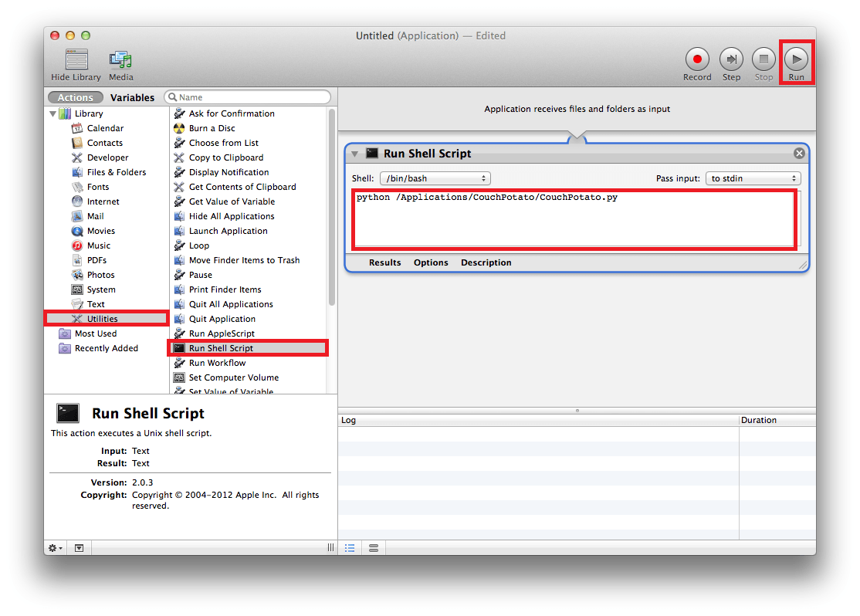860x616 pixels.
Task: Collapse the Library tree triangle
Action: pos(53,114)
